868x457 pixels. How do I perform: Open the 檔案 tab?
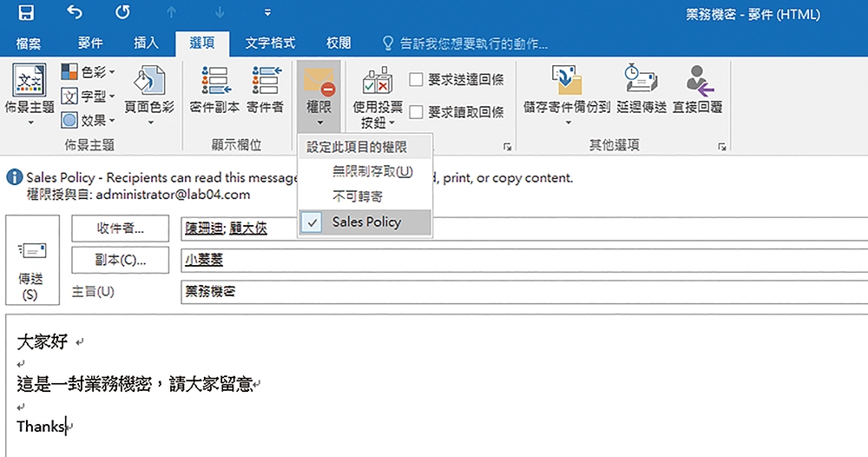(x=29, y=43)
